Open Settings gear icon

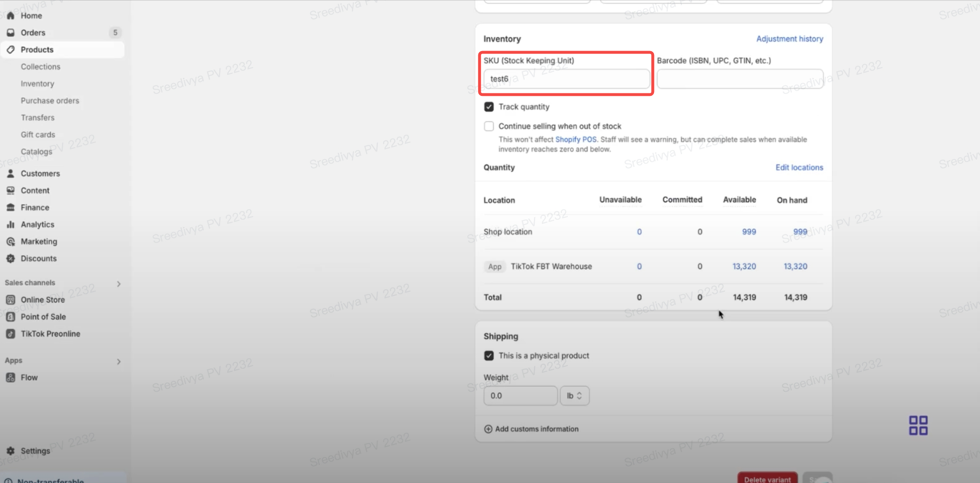click(x=10, y=451)
